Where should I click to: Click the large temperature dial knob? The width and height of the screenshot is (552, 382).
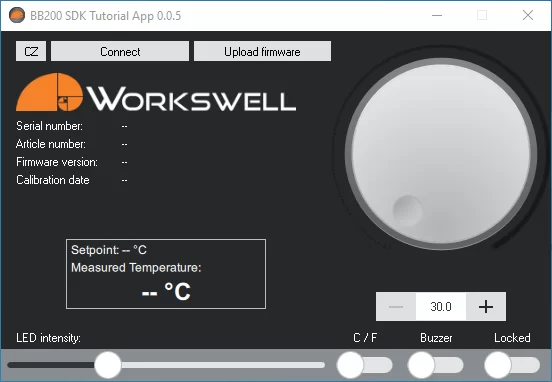tap(441, 154)
